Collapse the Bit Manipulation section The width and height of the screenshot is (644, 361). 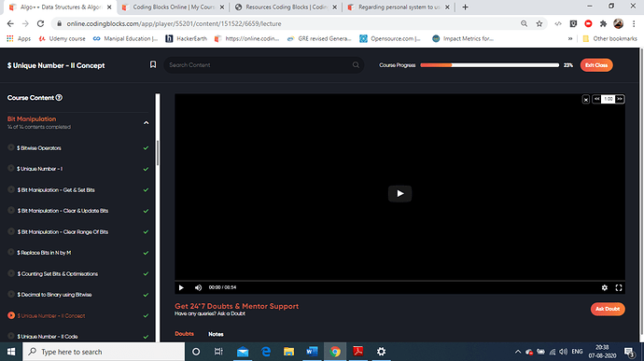coord(146,123)
